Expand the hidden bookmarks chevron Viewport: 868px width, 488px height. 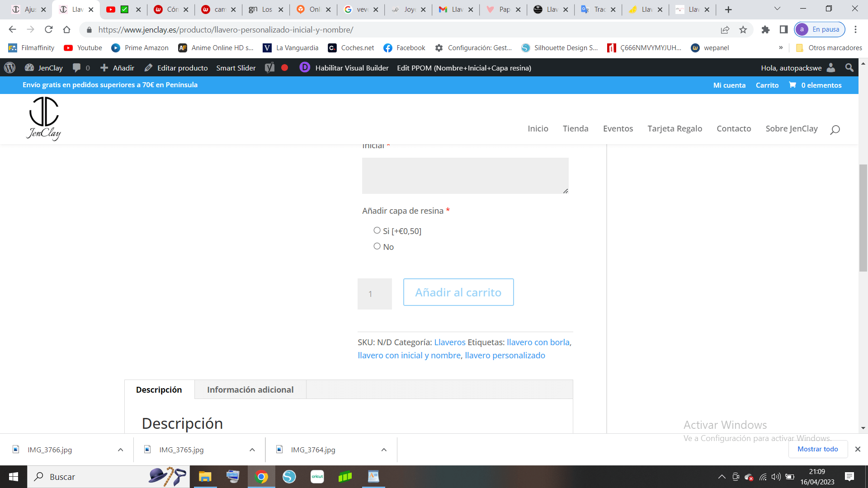point(781,48)
